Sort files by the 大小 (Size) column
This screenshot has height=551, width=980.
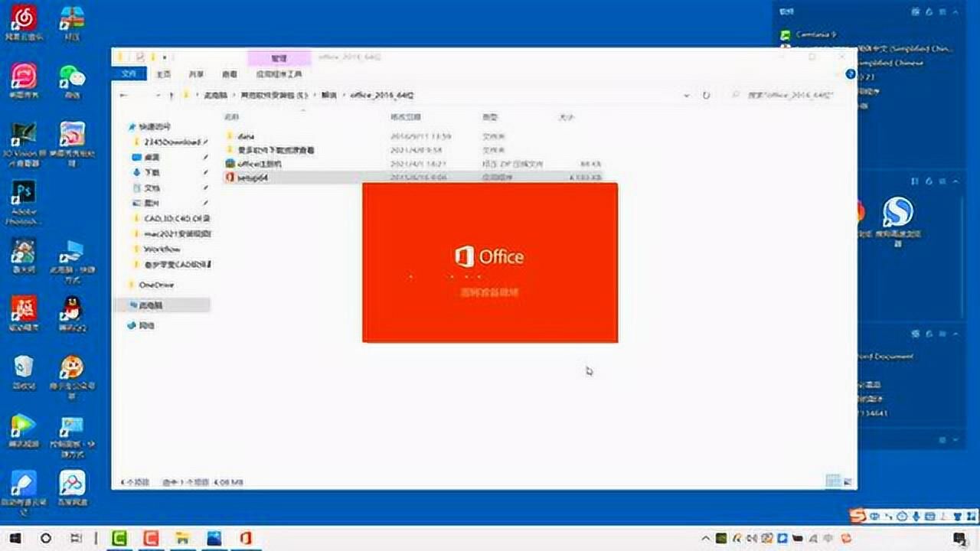[567, 117]
